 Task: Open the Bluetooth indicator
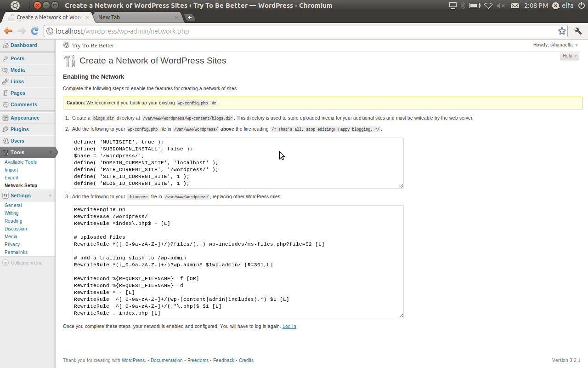click(x=463, y=6)
